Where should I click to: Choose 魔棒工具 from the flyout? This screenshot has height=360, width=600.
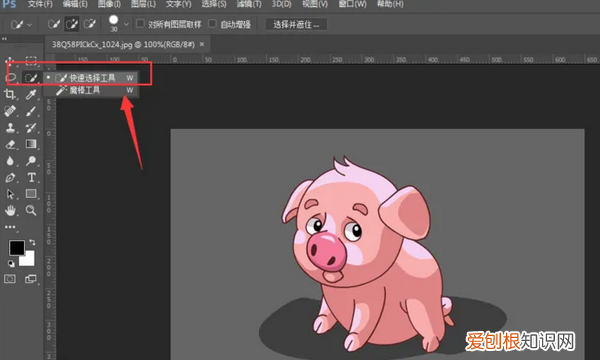click(x=91, y=90)
